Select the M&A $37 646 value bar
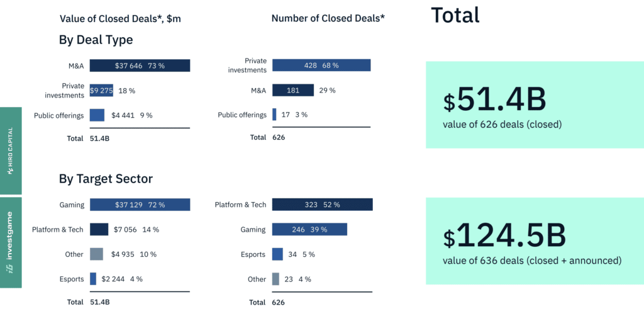644x316 pixels. 140,65
